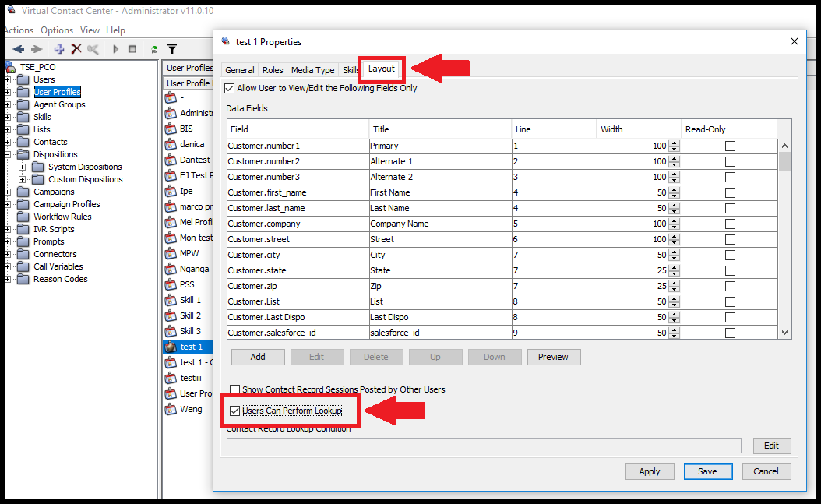
Task: Select the PSS profile icon
Action: click(171, 284)
